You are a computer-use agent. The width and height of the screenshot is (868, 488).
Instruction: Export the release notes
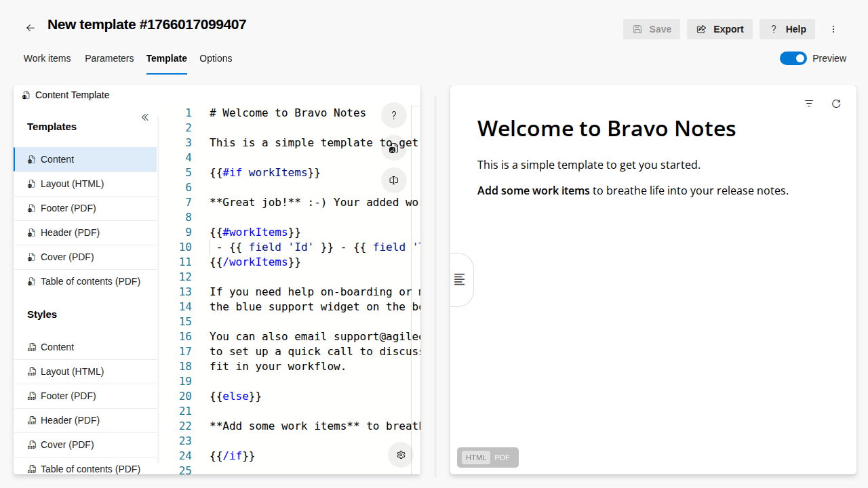tap(719, 29)
